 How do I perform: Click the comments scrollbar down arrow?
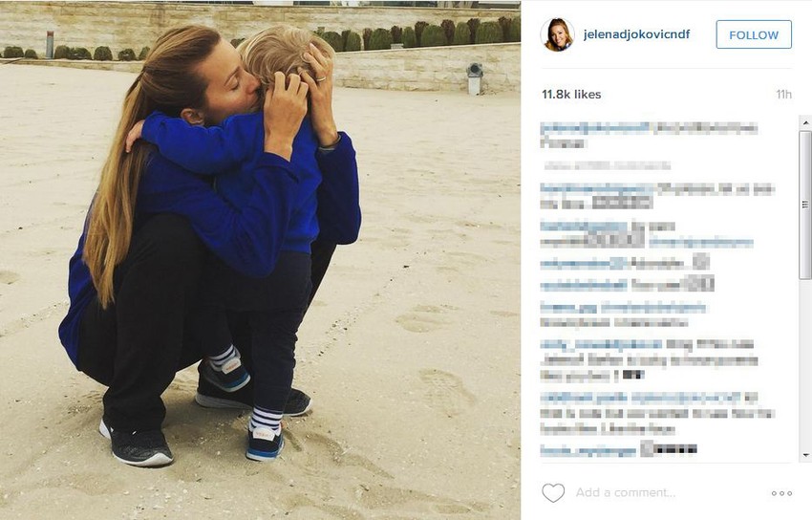(805, 455)
